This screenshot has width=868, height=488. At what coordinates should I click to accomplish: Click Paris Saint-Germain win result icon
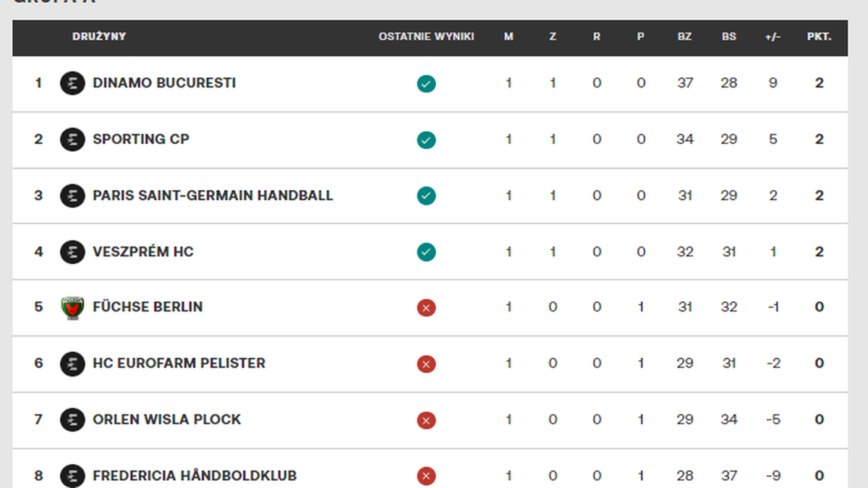(426, 196)
